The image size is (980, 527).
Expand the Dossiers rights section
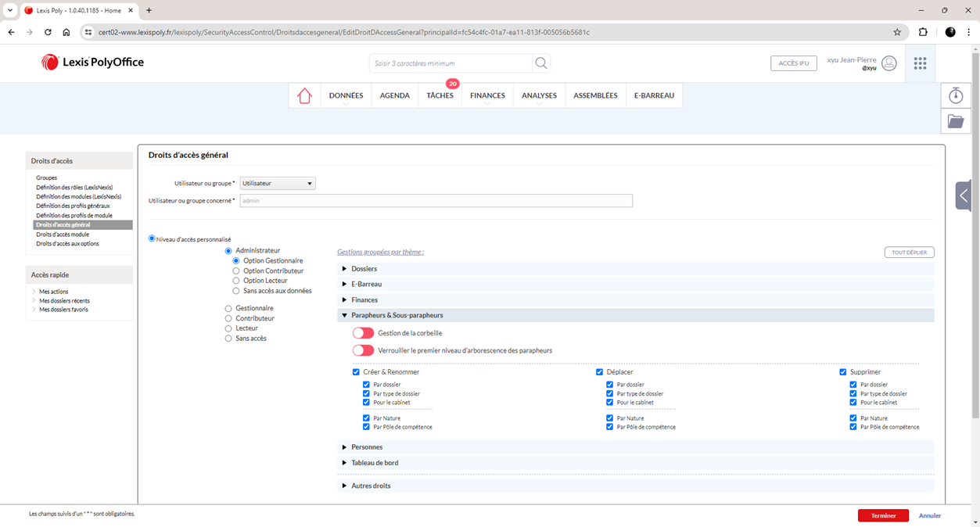636,269
